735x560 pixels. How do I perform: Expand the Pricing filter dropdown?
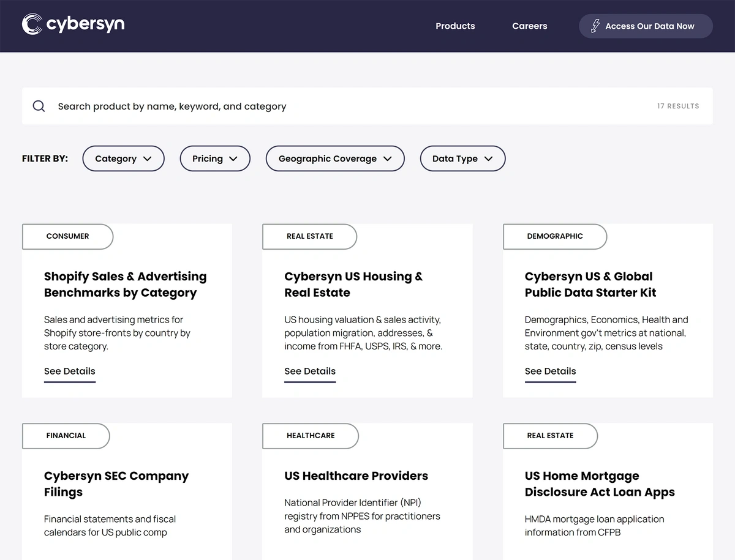click(215, 159)
